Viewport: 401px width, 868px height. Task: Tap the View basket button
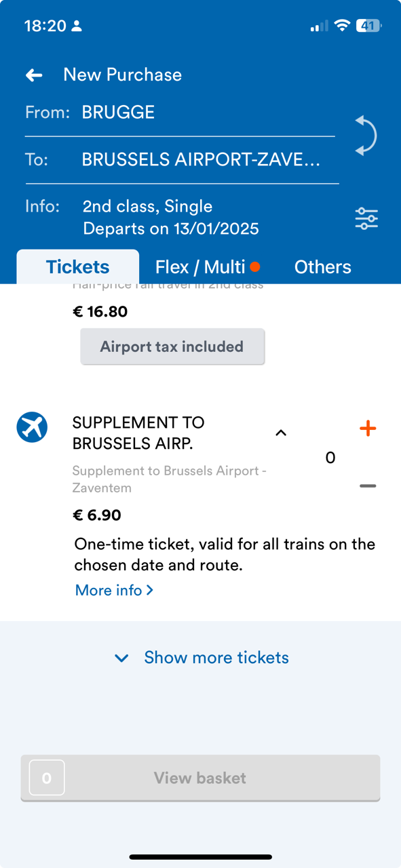(x=200, y=778)
